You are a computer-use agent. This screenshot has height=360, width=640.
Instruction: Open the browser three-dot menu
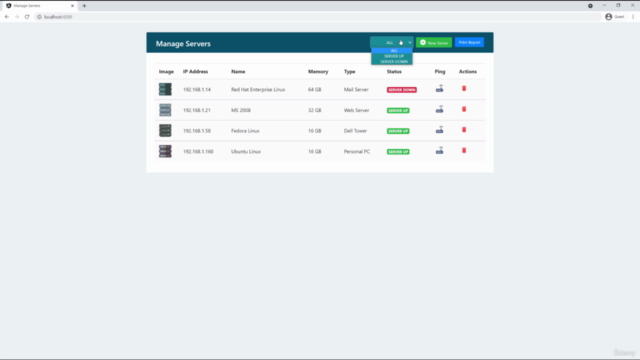pos(633,17)
